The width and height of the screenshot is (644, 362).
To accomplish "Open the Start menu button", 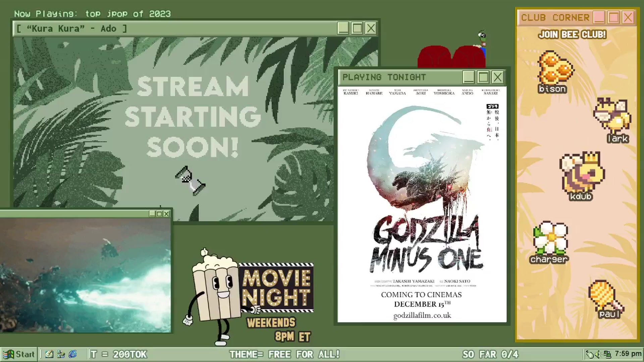I will point(19,354).
